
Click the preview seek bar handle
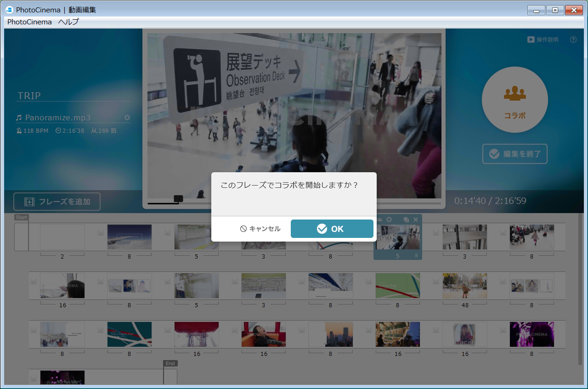tap(178, 198)
